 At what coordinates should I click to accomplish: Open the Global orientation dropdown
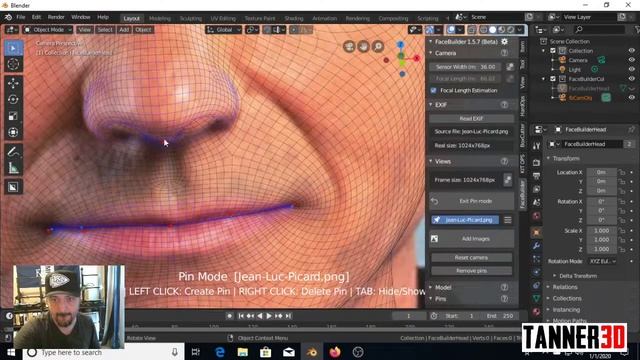223,30
